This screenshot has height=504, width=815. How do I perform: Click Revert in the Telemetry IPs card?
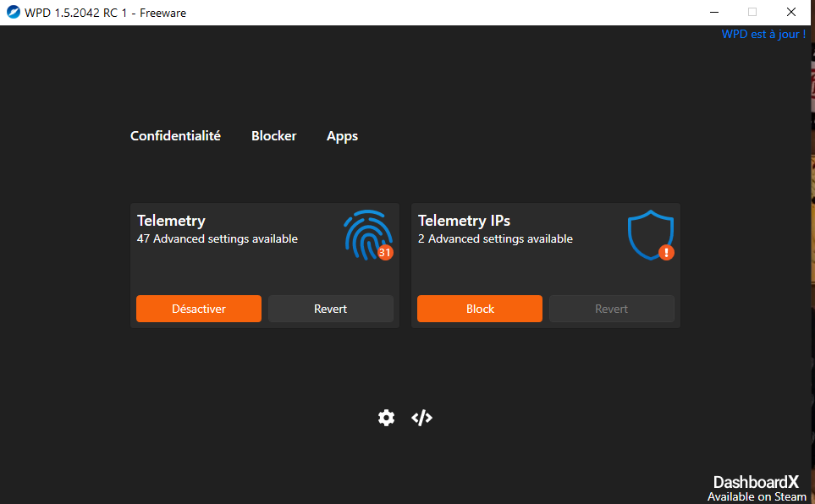611,309
